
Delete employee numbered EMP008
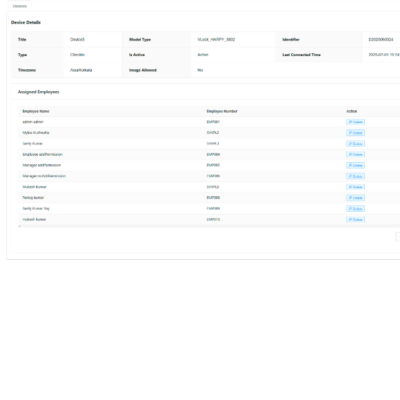pyautogui.click(x=355, y=198)
